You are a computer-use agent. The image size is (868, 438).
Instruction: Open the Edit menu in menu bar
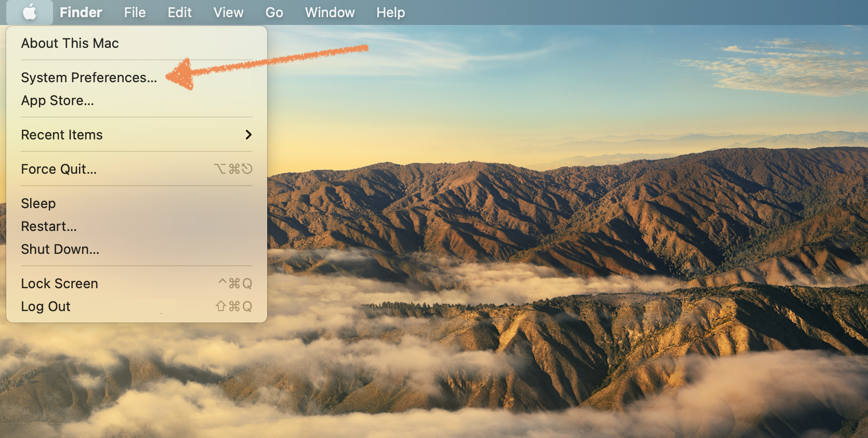pyautogui.click(x=179, y=12)
